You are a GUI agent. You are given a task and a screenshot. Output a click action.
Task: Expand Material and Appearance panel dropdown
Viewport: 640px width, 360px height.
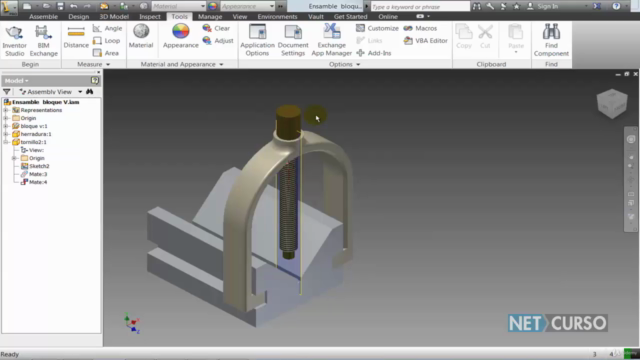221,64
